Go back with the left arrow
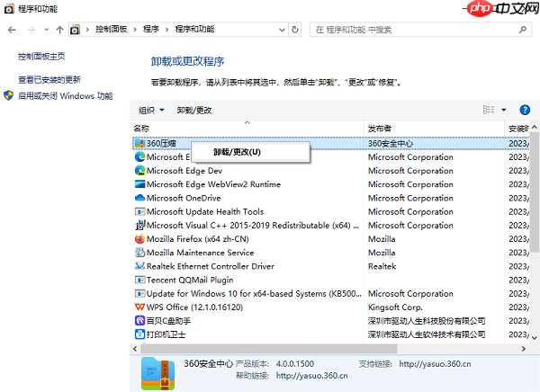 coord(12,30)
